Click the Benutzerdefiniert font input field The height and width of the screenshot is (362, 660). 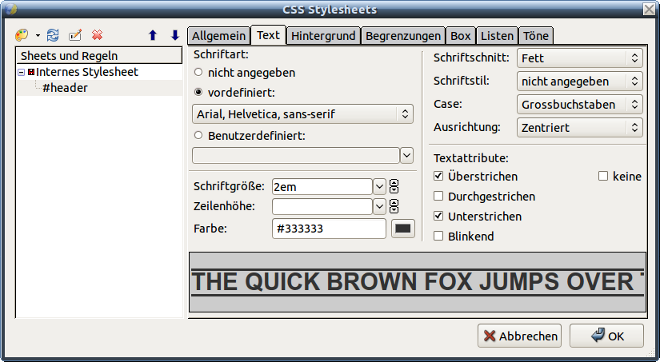[295, 156]
